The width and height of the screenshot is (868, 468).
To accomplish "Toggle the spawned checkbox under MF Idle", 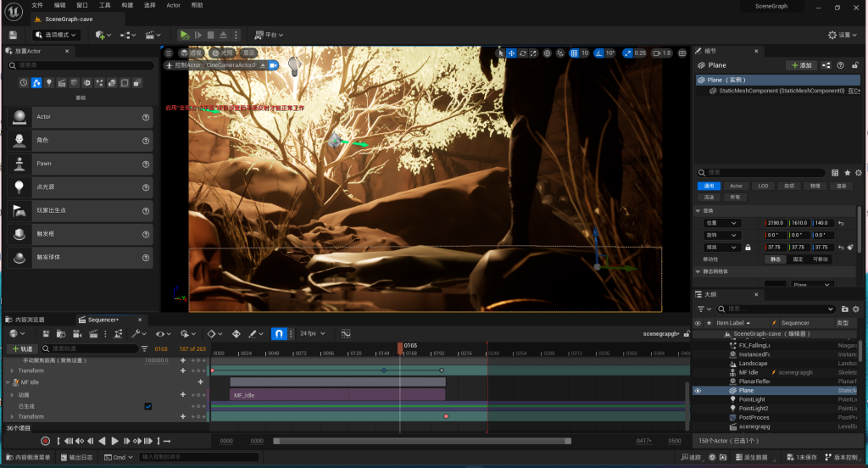I will pos(148,406).
